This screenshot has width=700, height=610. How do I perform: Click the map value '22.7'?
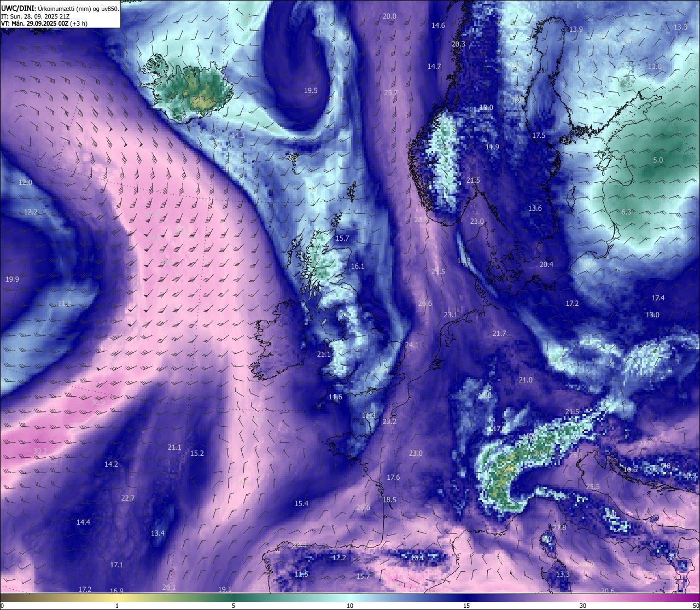127,498
